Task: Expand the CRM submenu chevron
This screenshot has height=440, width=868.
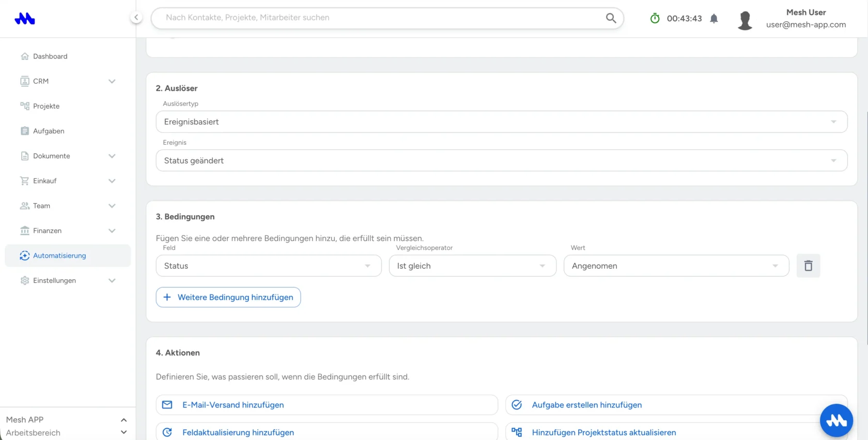Action: [x=112, y=81]
